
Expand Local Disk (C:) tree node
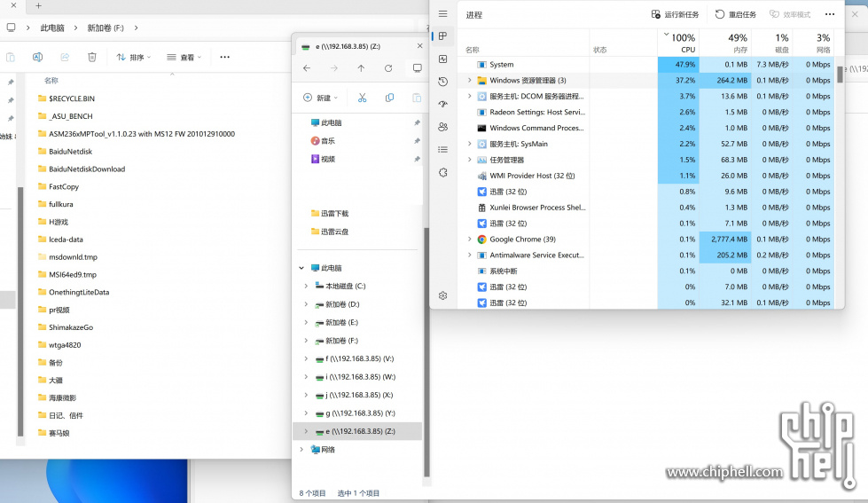306,287
